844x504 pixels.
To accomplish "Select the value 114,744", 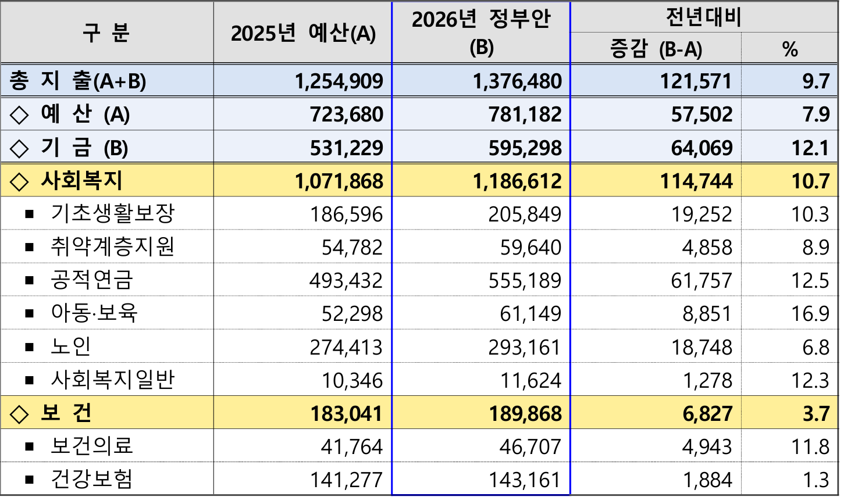I will pos(696,181).
